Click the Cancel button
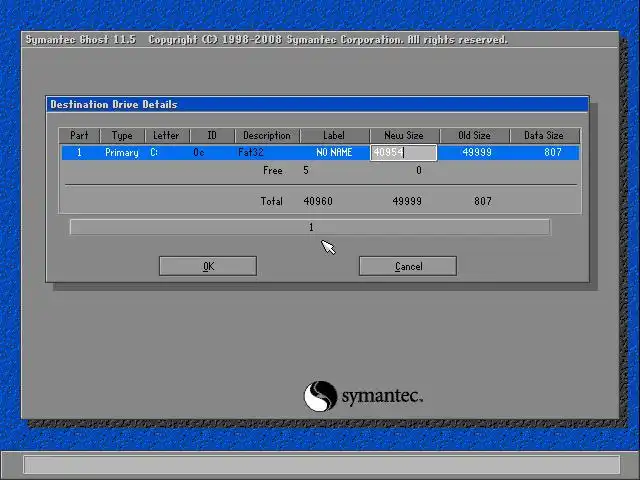640x480 pixels. click(x=408, y=266)
